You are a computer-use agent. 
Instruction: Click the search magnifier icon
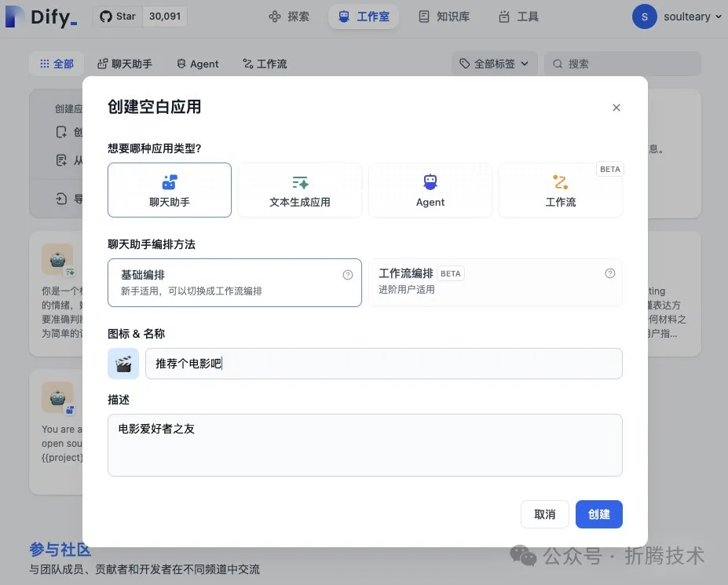click(558, 64)
